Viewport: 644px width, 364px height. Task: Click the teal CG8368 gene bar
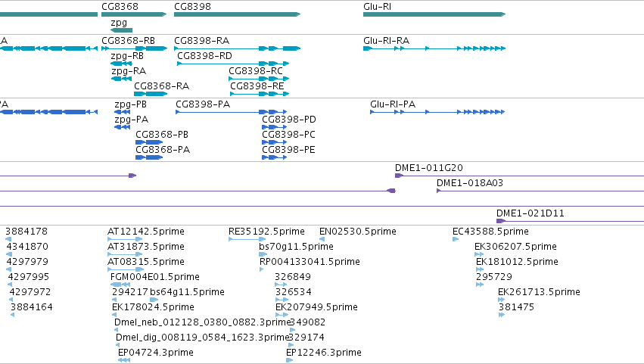pyautogui.click(x=134, y=14)
